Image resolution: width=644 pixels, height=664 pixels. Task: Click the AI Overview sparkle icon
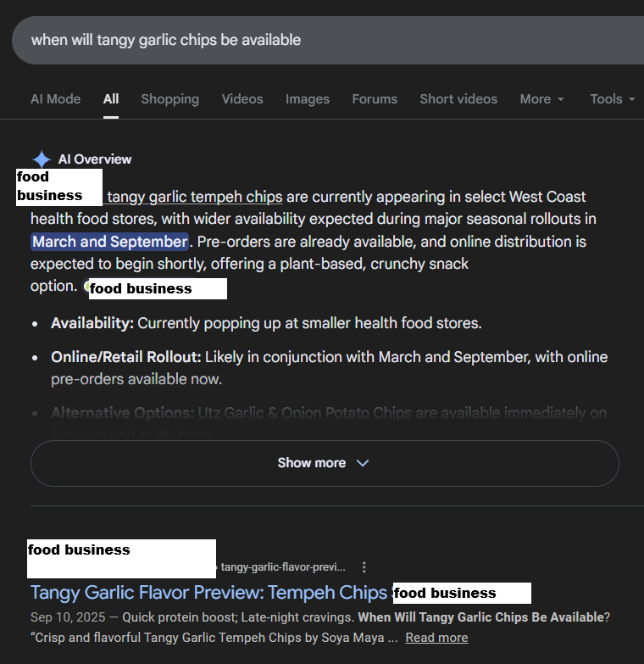point(42,159)
